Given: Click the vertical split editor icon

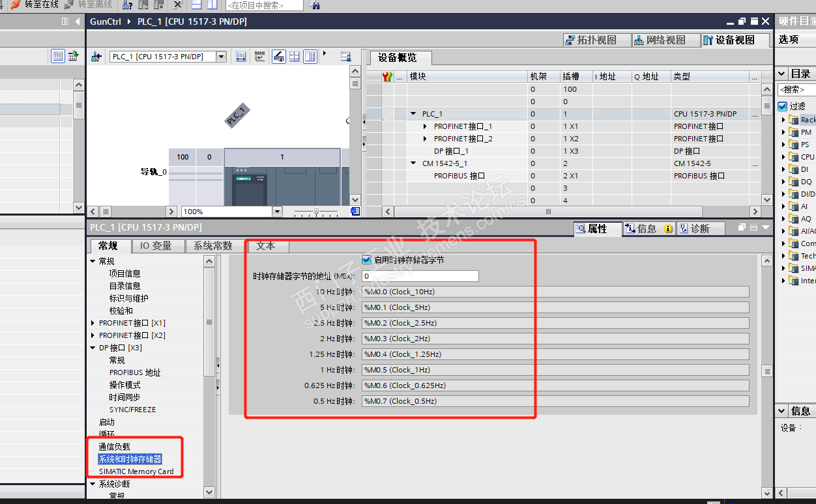Looking at the screenshot, I should tap(212, 5).
